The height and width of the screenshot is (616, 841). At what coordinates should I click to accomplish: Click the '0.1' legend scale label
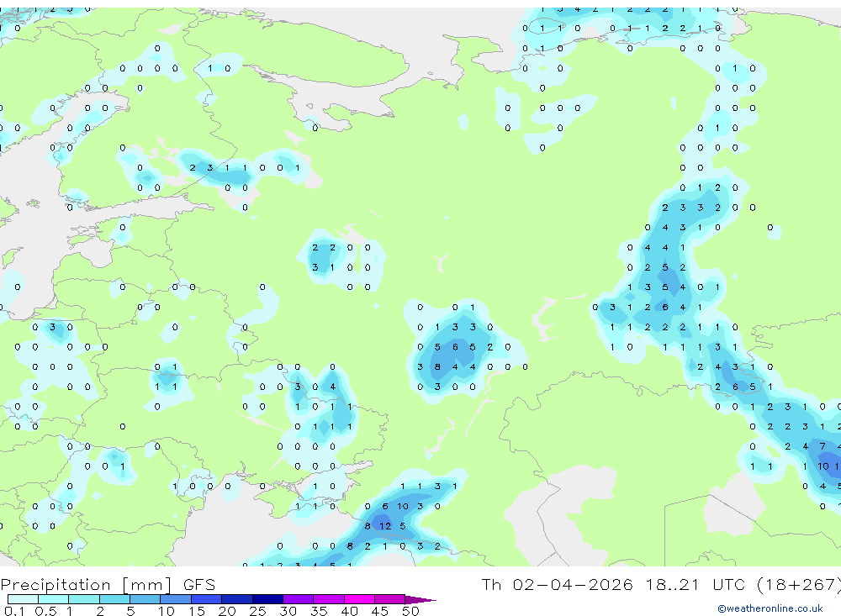pyautogui.click(x=14, y=611)
